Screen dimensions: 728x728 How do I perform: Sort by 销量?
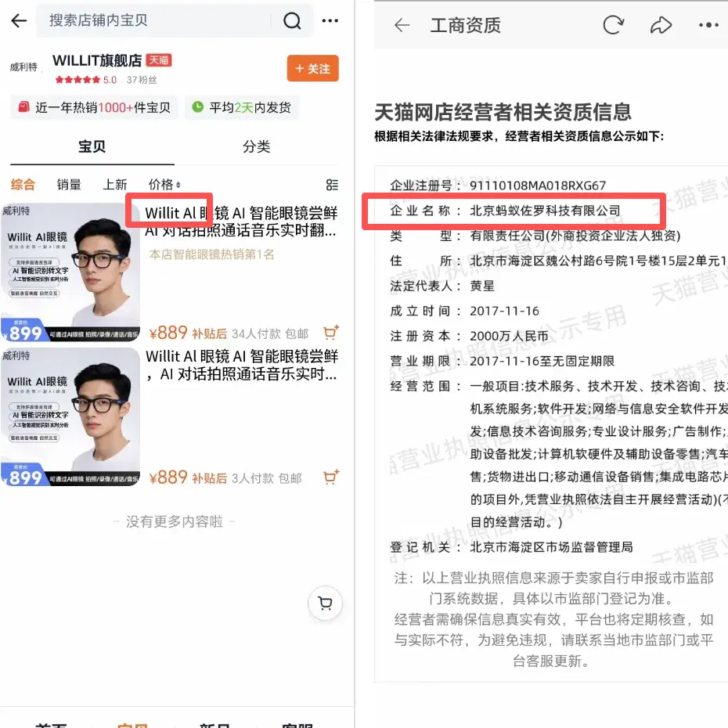pyautogui.click(x=69, y=184)
